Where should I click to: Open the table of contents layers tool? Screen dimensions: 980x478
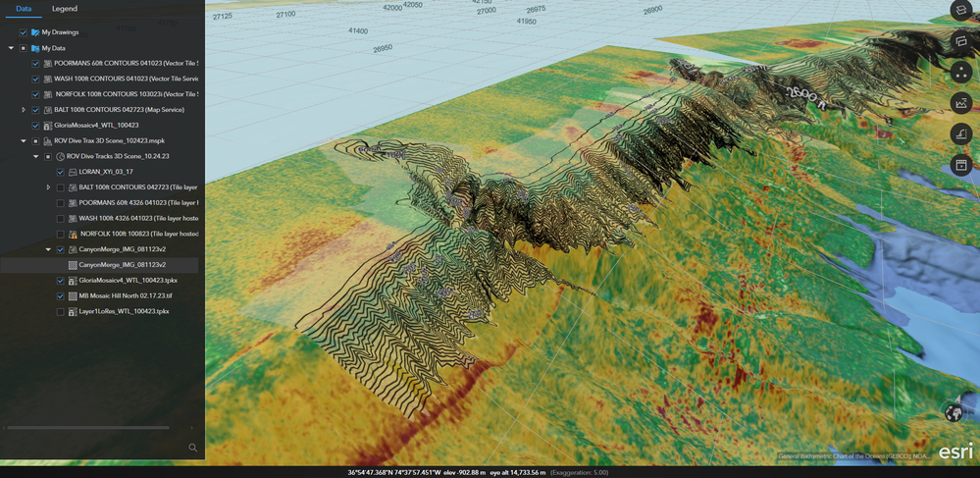pyautogui.click(x=959, y=11)
